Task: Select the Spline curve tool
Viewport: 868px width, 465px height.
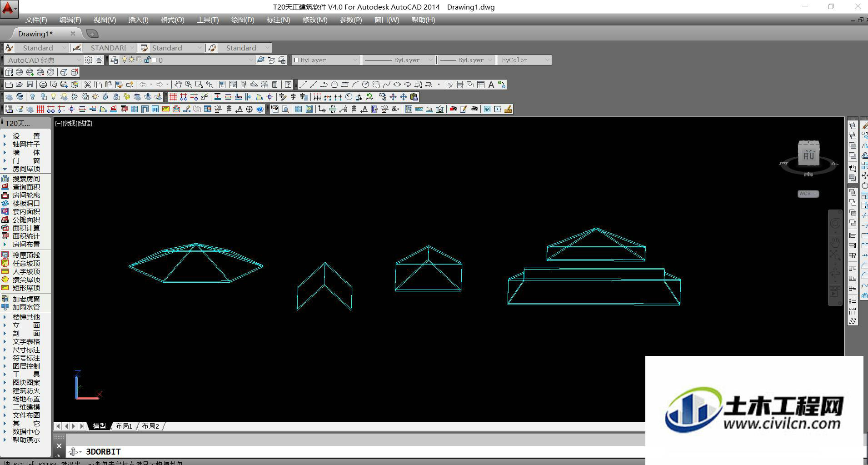Action: (387, 85)
